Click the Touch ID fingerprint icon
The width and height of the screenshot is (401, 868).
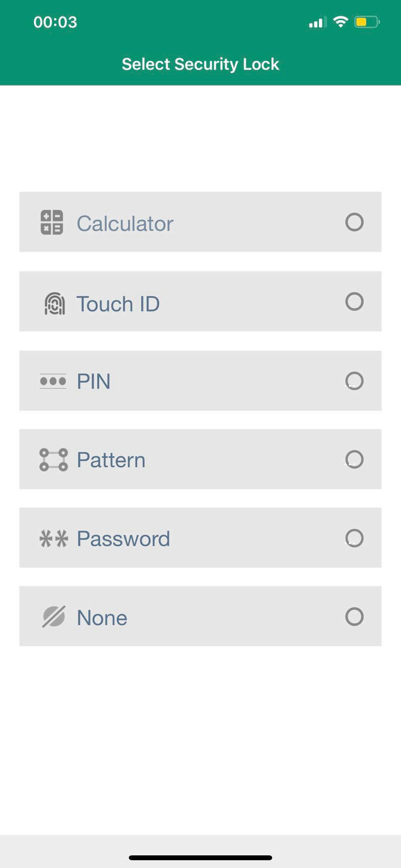(55, 303)
